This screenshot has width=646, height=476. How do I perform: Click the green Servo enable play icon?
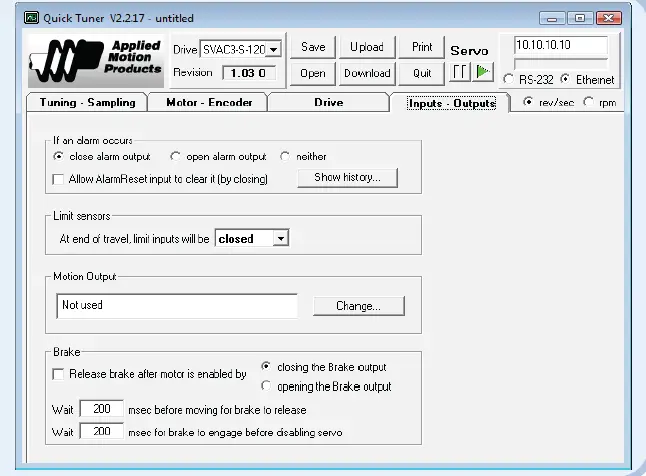(x=482, y=72)
